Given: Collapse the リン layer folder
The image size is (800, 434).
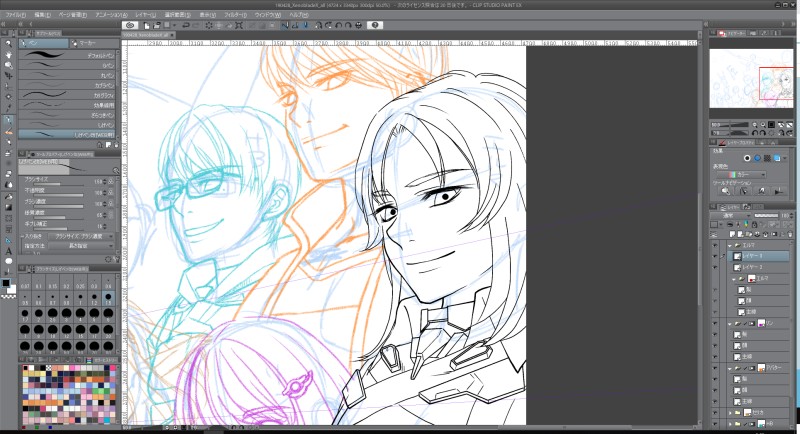Looking at the screenshot, I should (730, 323).
